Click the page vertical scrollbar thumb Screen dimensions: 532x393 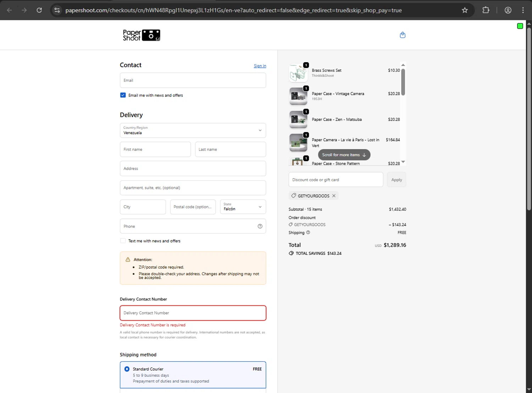[529, 119]
